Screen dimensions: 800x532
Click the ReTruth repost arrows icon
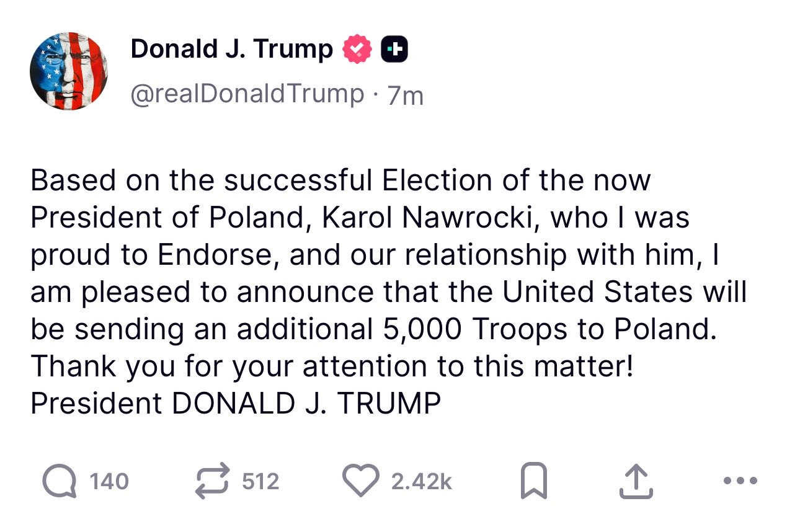click(213, 481)
